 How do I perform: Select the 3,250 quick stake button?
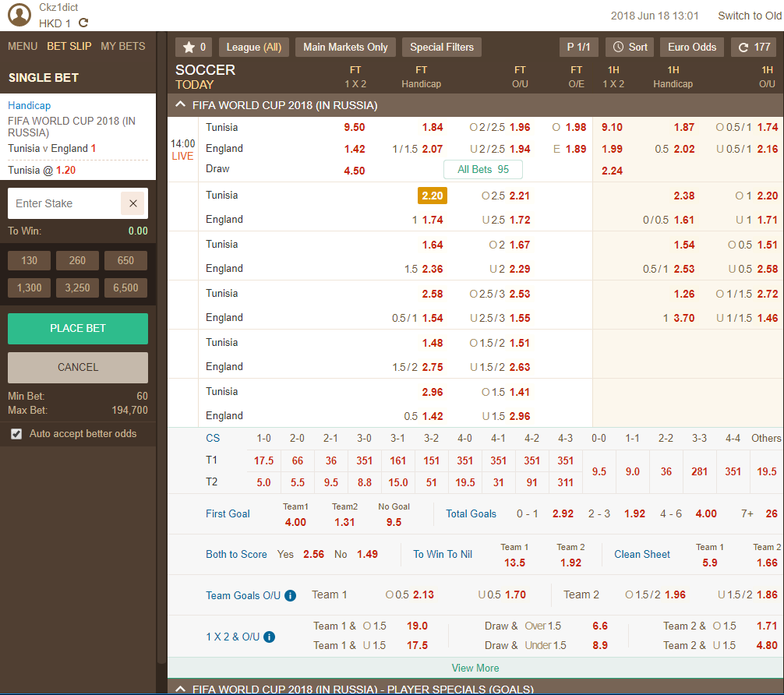77,288
